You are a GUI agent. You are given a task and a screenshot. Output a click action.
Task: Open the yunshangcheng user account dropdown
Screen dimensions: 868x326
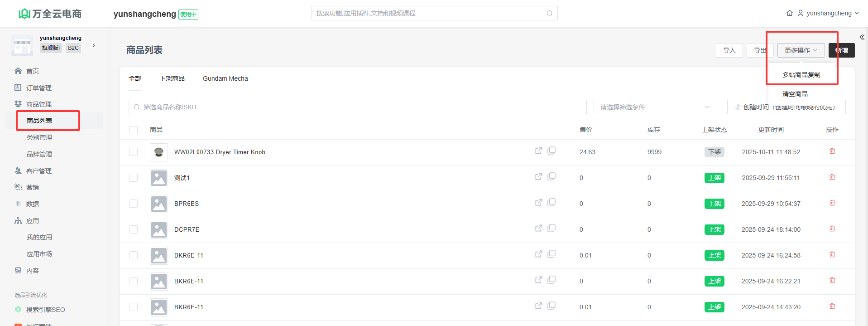[x=829, y=13]
